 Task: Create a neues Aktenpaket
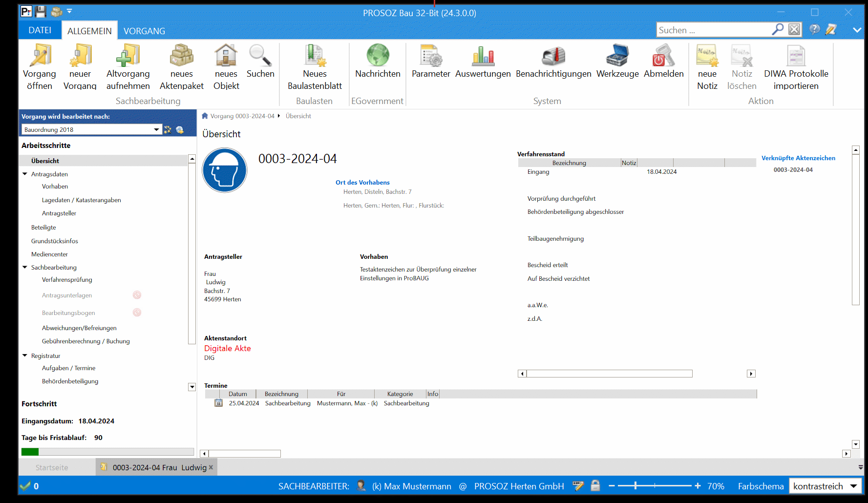(182, 67)
